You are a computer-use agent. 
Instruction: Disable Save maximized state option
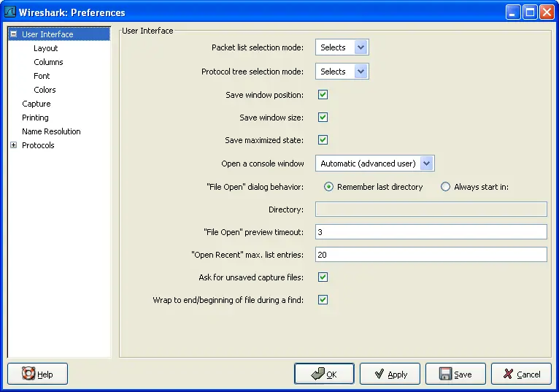click(323, 140)
